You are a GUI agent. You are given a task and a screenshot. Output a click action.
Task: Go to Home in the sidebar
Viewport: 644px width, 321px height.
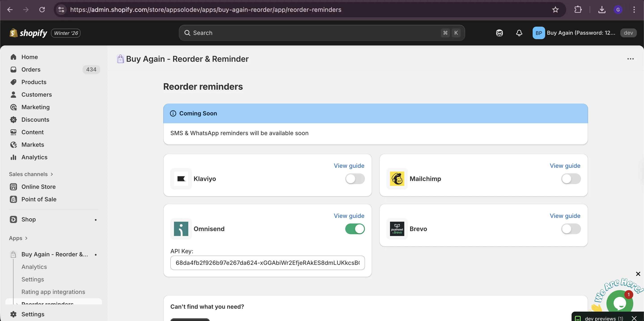[x=53, y=57]
